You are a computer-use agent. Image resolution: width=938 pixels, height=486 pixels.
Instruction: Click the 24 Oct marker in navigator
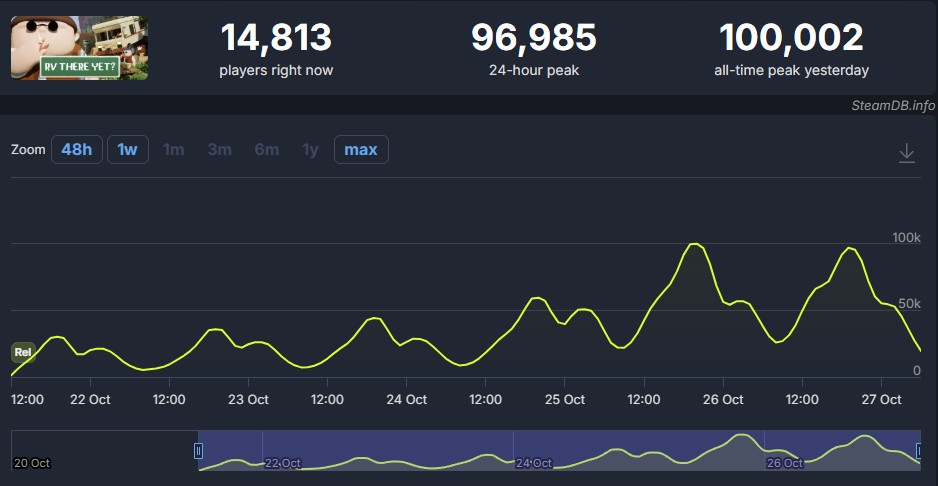point(534,463)
